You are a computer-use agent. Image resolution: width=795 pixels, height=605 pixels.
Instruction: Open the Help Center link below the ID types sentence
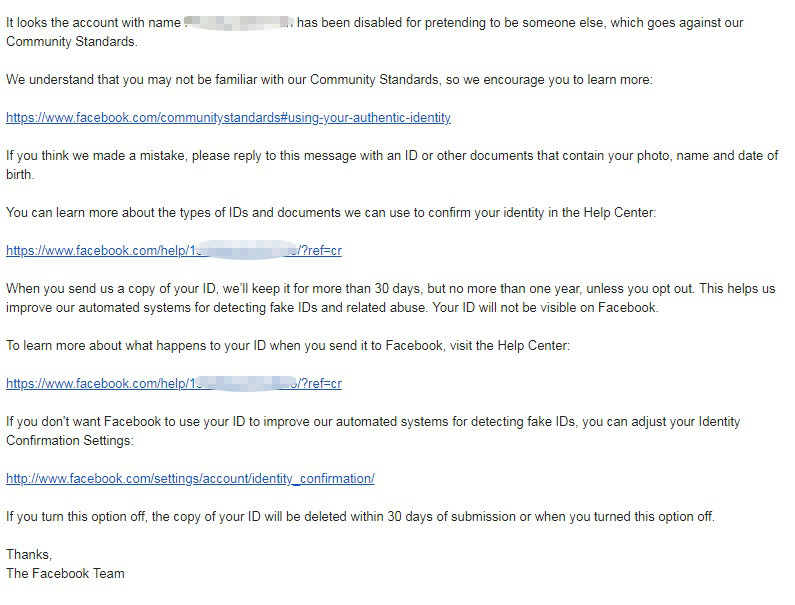(x=173, y=251)
